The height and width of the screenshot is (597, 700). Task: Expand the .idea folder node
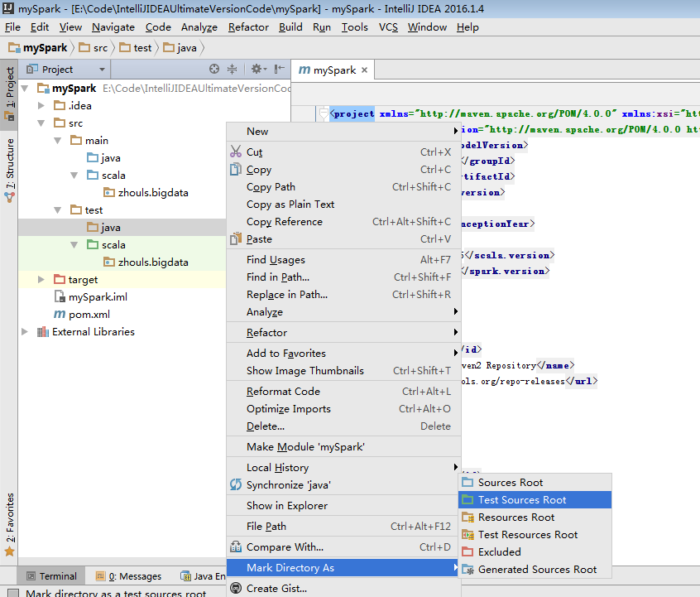pos(41,105)
